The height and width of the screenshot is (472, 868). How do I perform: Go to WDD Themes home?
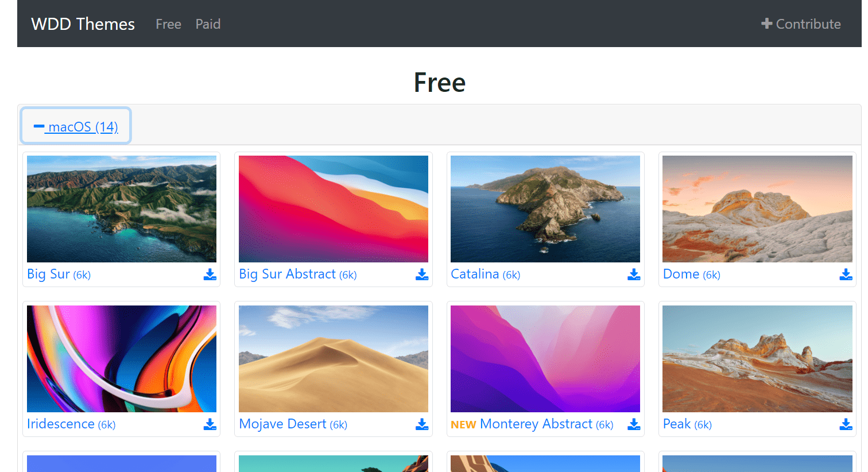coord(83,24)
